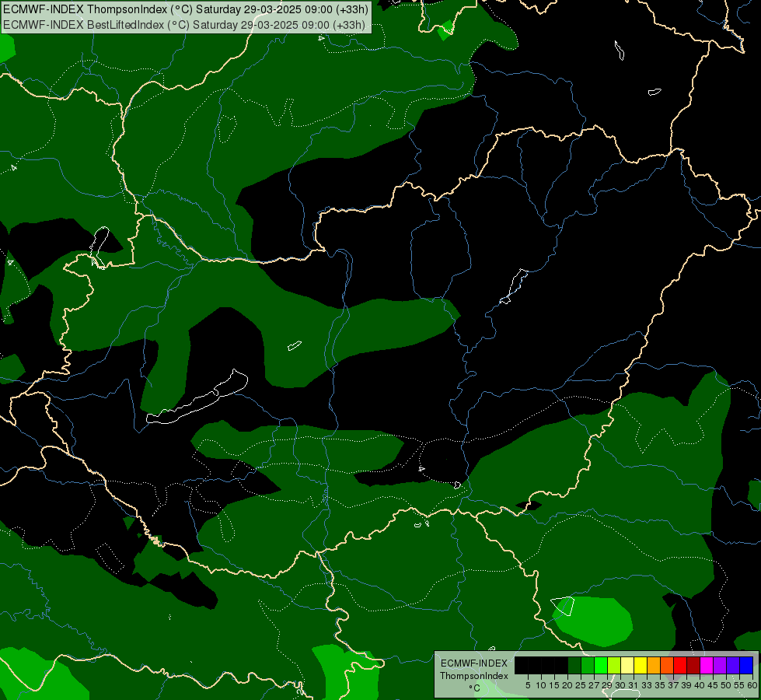
Task: Click legend tick value 40
Action: pos(700,685)
